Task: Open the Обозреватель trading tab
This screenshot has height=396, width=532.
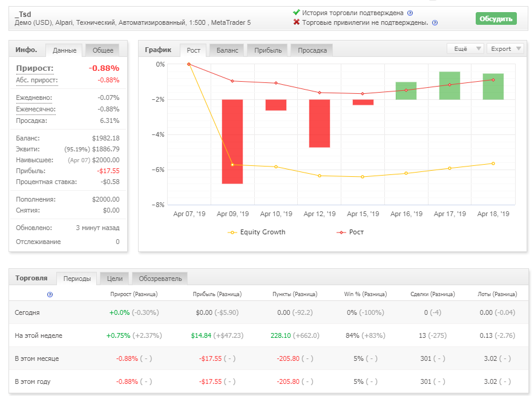Action: (x=160, y=279)
